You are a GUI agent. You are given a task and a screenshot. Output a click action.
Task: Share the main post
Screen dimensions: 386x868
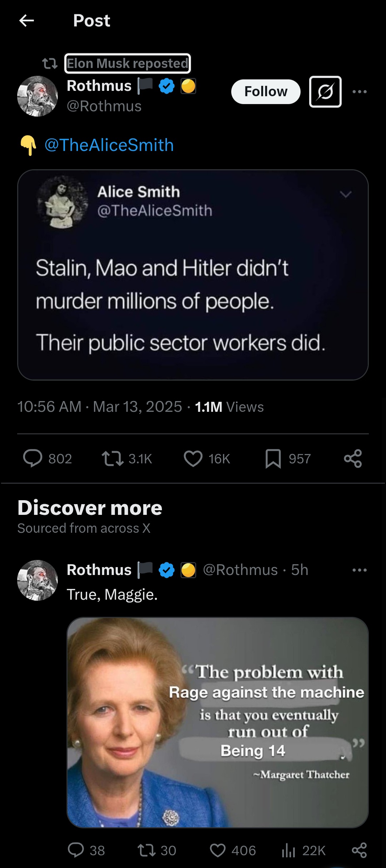point(353,458)
